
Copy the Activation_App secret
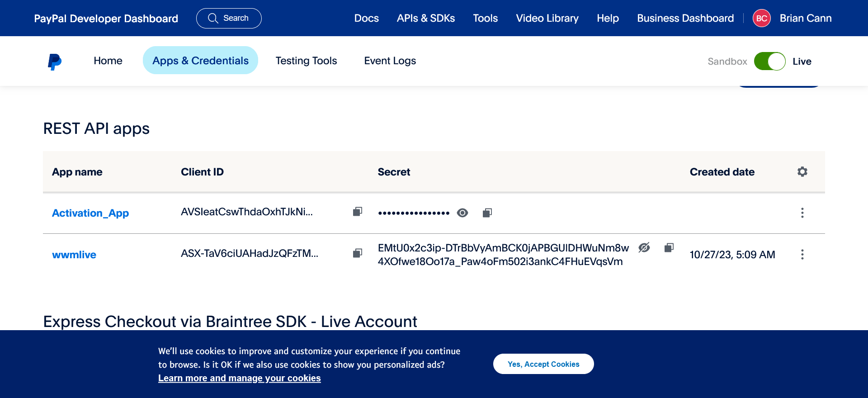pos(487,213)
